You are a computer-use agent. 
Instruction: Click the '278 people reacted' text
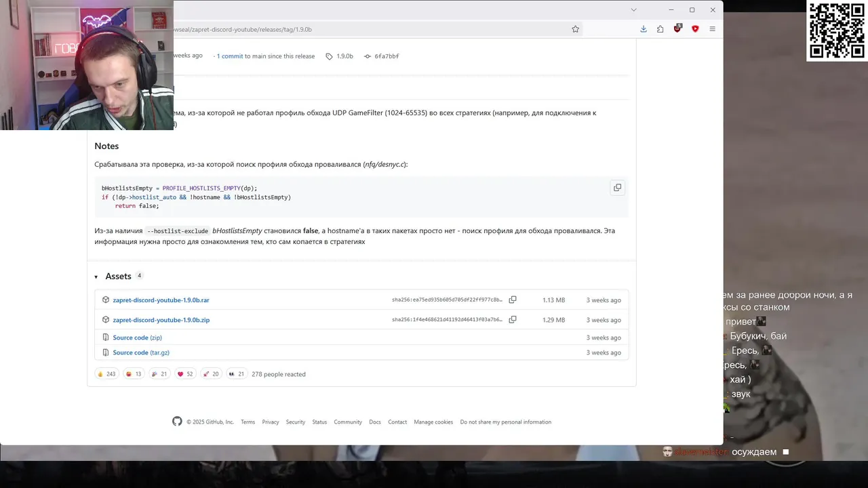279,374
